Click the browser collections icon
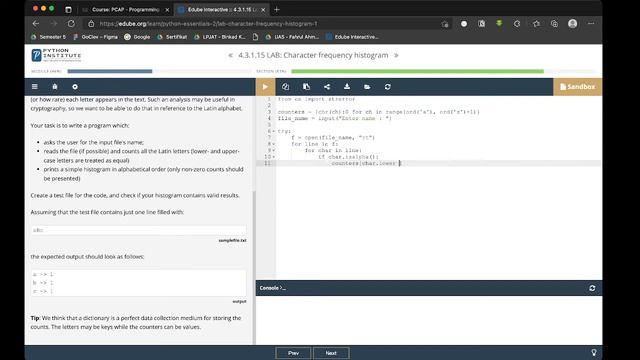640x360 pixels. (x=554, y=24)
